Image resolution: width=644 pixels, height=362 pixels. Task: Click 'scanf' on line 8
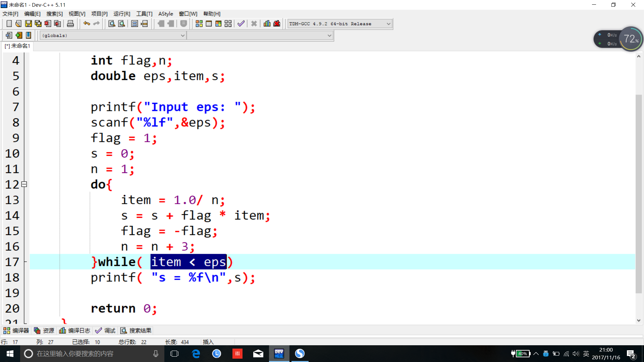[x=109, y=123]
